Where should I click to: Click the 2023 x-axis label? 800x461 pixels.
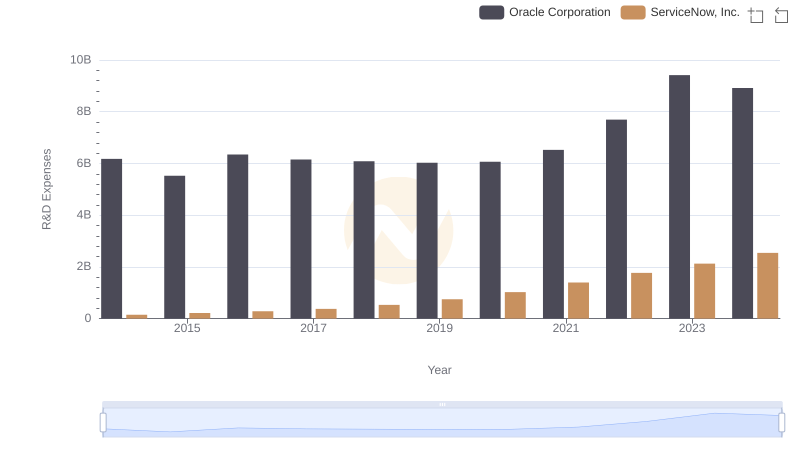click(692, 328)
